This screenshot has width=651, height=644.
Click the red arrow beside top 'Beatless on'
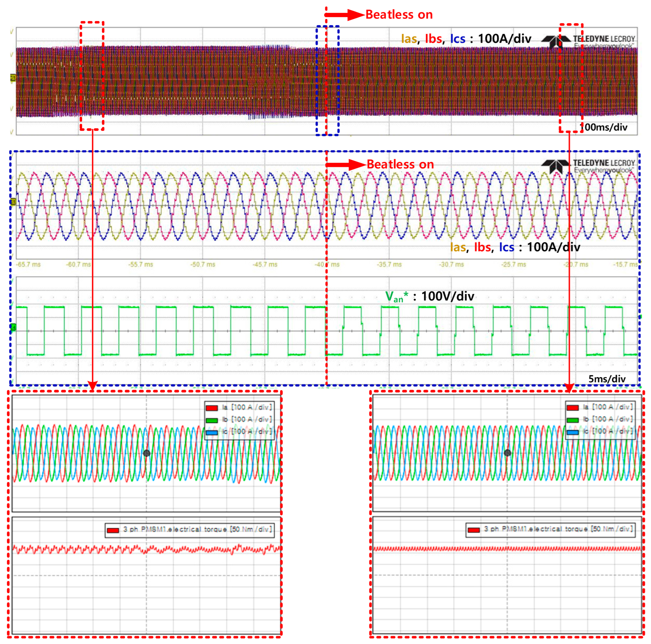pyautogui.click(x=345, y=15)
